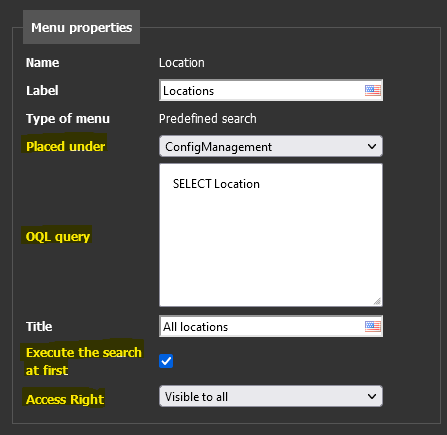This screenshot has width=447, height=435.
Task: Click the resize grip of OQL textarea
Action: (x=377, y=301)
